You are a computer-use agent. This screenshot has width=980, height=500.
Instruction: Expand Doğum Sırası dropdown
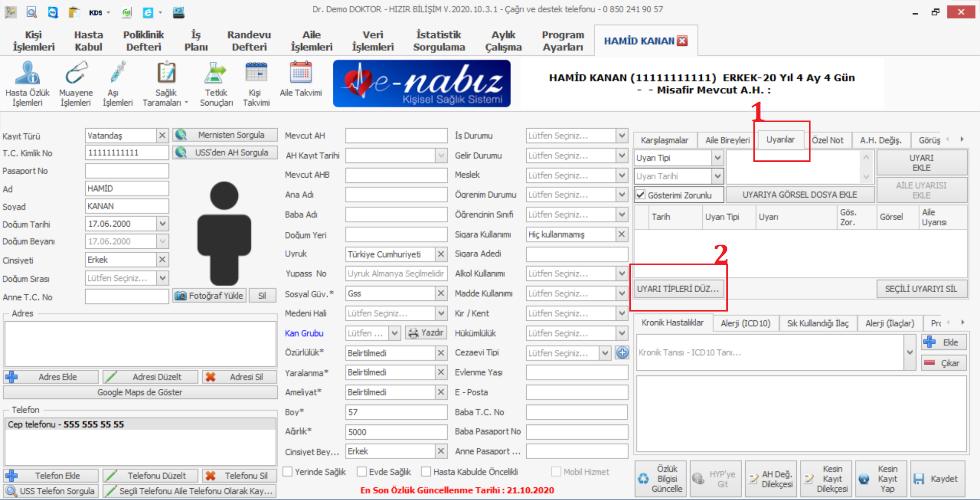[x=162, y=278]
